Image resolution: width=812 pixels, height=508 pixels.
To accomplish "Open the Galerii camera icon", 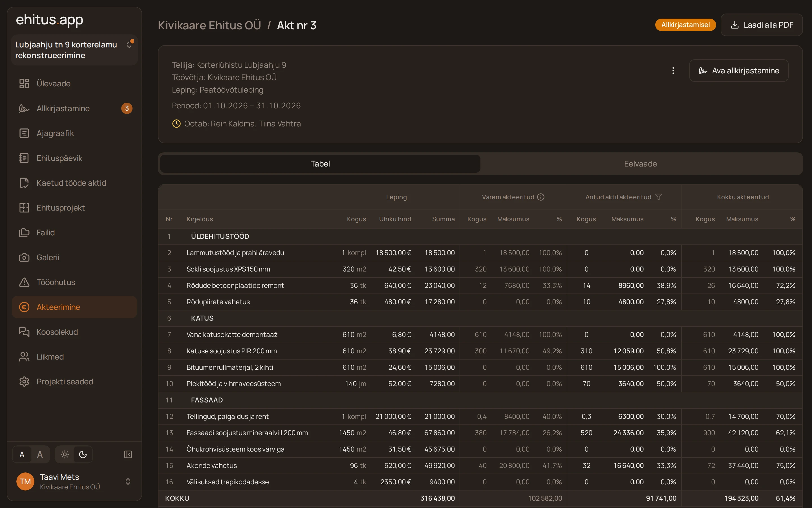I will point(24,257).
